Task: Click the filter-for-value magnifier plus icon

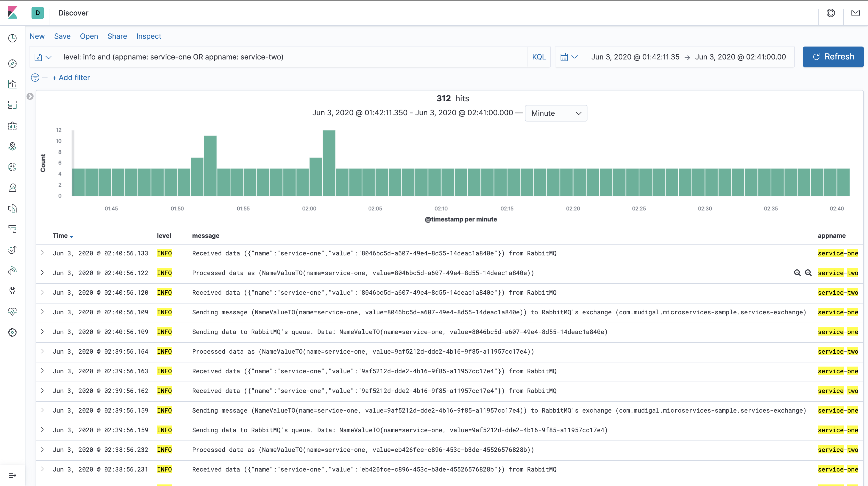Action: tap(797, 273)
